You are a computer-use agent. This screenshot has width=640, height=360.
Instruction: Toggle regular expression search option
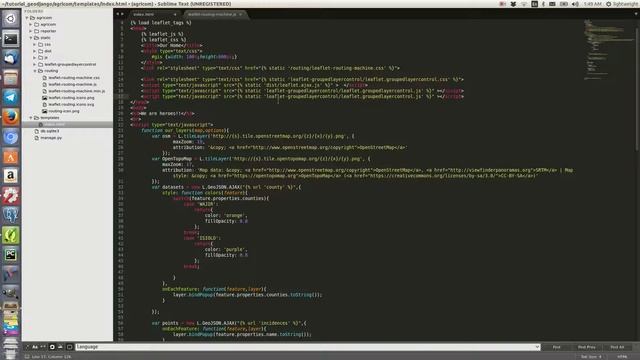point(27,347)
